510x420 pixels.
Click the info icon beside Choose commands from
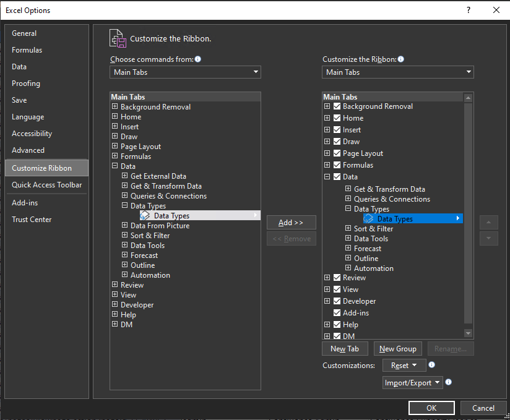pyautogui.click(x=198, y=59)
